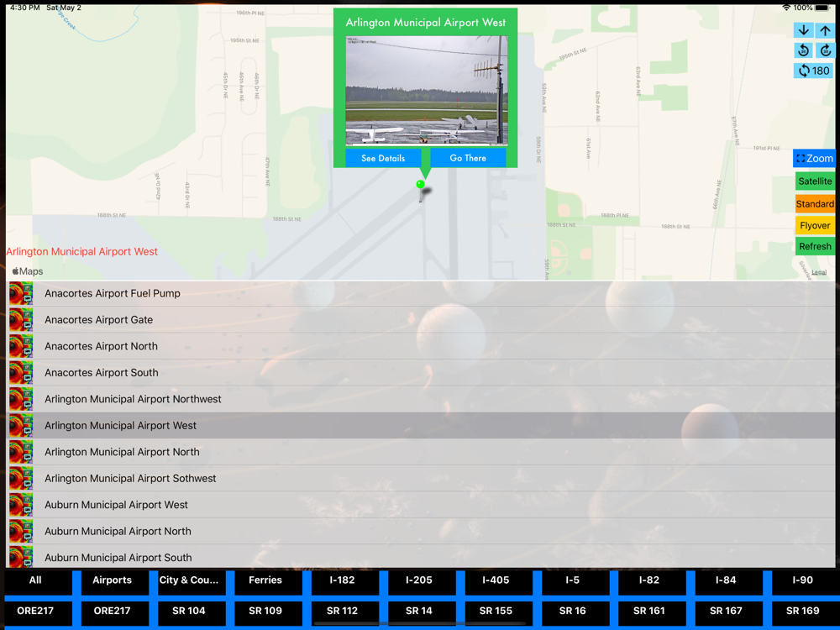Tap icon beside Auburn Municipal Airport North
840x630 pixels.
point(21,532)
